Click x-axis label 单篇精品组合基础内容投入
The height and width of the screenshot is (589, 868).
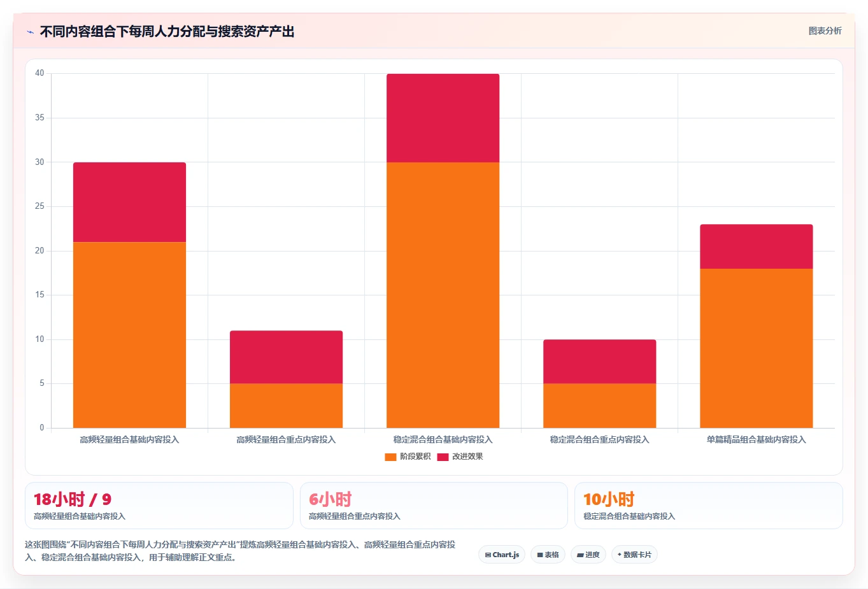[x=756, y=439]
